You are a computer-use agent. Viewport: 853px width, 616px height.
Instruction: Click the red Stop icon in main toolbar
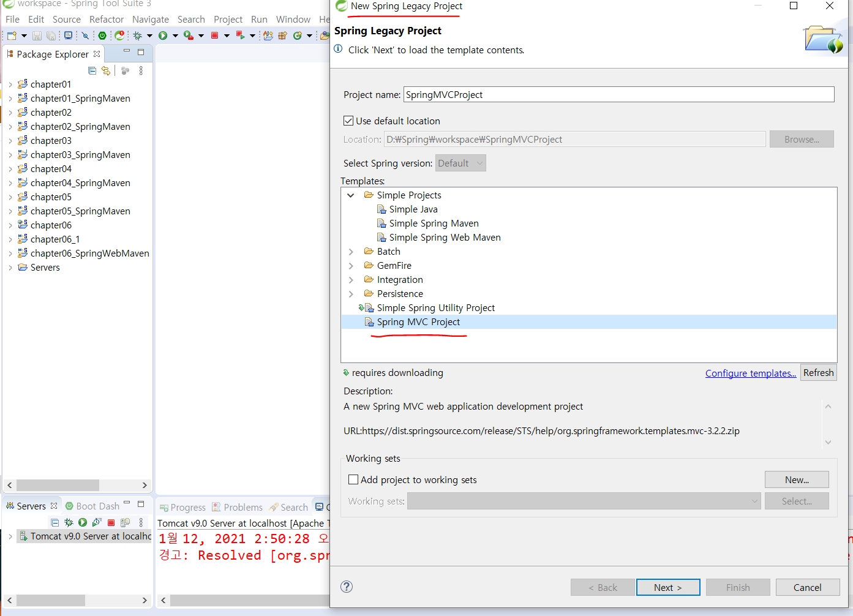pyautogui.click(x=214, y=36)
